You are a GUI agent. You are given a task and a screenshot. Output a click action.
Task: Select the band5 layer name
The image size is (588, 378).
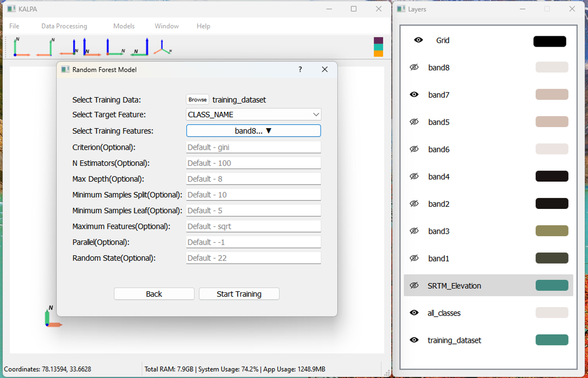[x=439, y=122]
